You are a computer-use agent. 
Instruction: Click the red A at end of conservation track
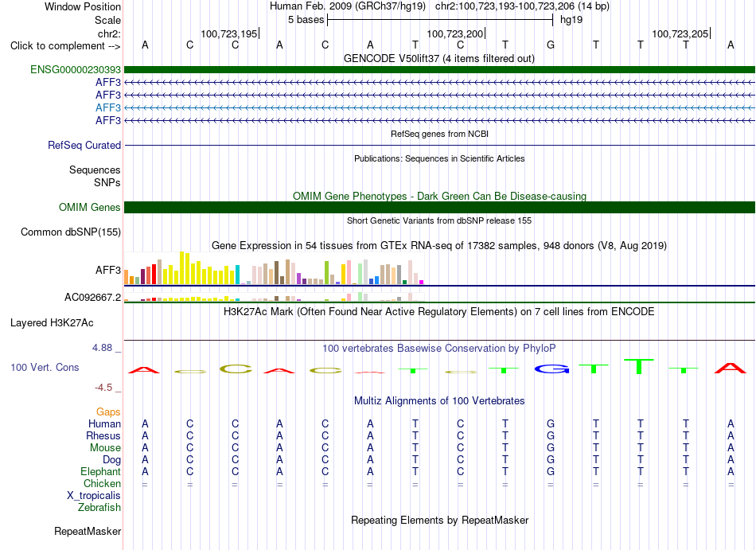pyautogui.click(x=730, y=369)
